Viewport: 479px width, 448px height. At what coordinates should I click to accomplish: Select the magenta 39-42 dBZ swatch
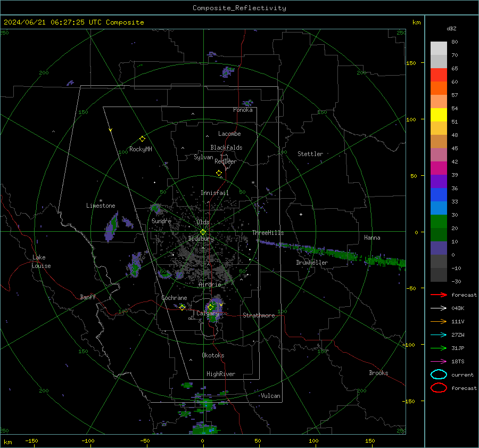[x=439, y=168]
